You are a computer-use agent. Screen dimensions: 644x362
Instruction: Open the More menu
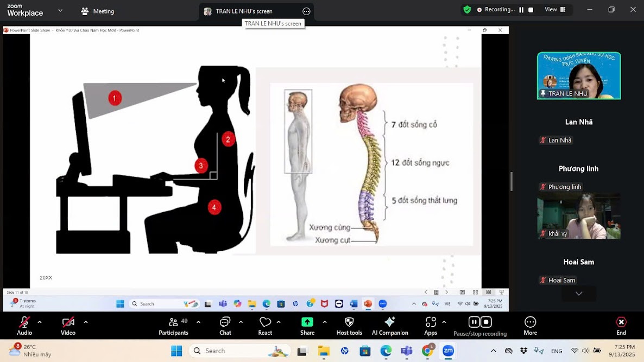tap(530, 322)
